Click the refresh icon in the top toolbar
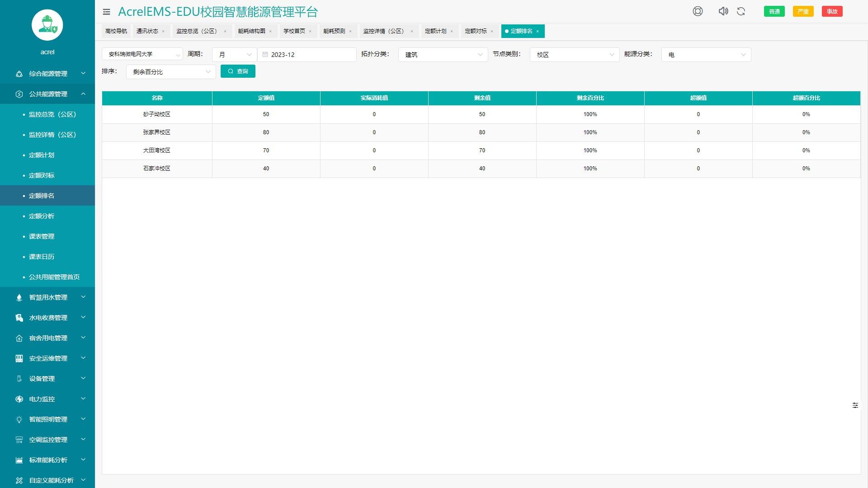 pos(741,11)
